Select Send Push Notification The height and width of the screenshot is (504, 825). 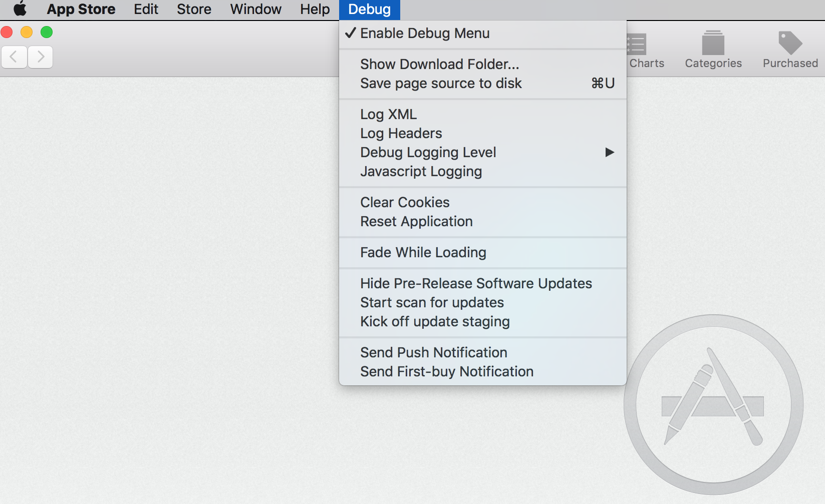(x=483, y=352)
